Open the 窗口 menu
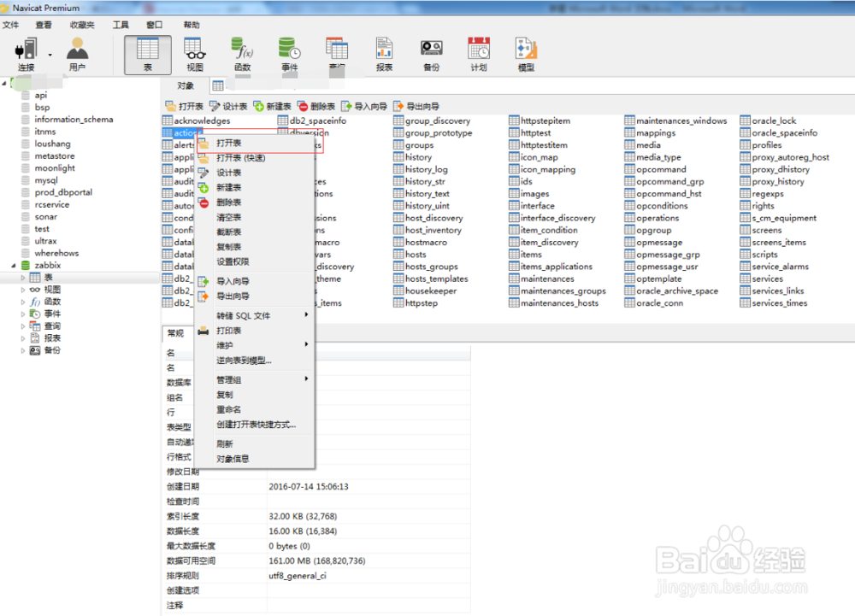 point(154,25)
